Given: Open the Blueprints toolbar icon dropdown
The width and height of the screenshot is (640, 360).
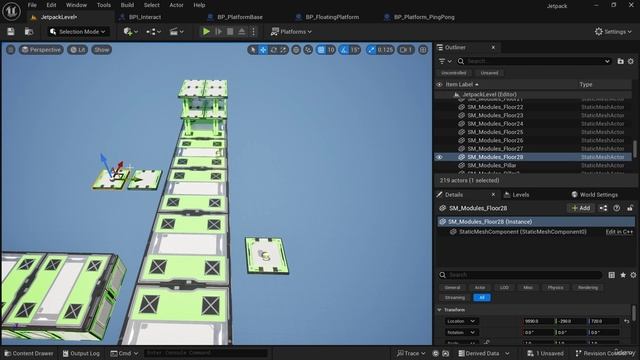Looking at the screenshot, I should pyautogui.click(x=153, y=31).
